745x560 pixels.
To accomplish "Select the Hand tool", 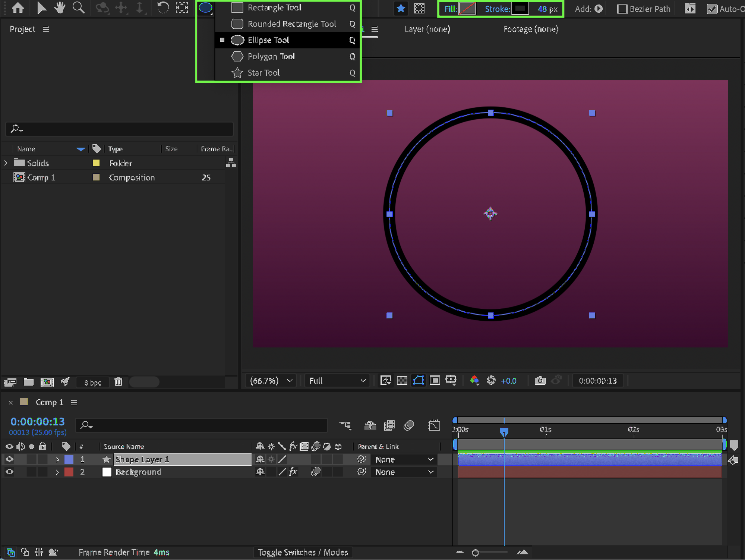I will (59, 8).
